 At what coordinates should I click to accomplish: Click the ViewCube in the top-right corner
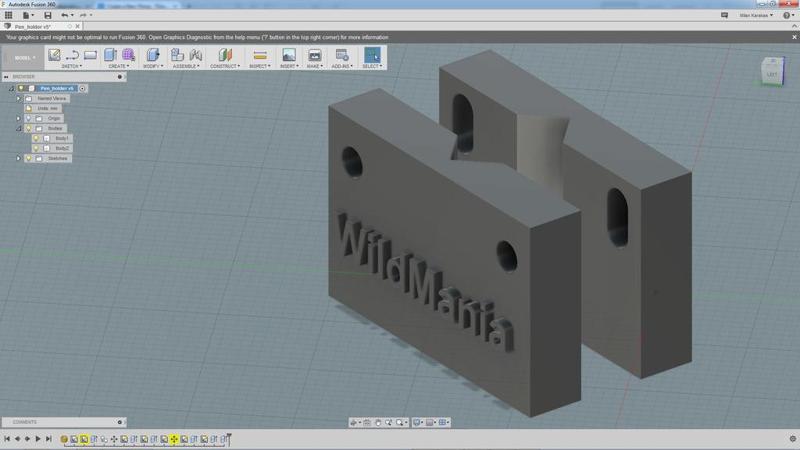click(x=771, y=70)
